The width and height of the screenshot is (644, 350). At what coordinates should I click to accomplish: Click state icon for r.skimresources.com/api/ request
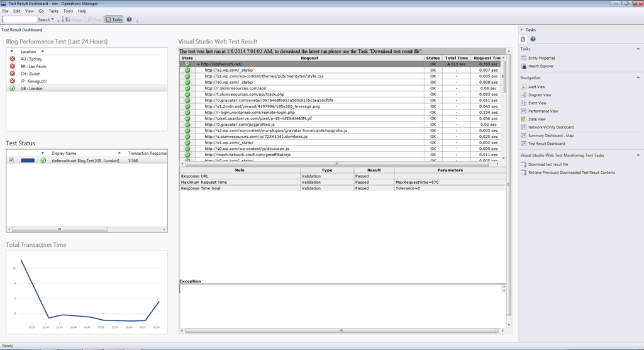coord(187,88)
